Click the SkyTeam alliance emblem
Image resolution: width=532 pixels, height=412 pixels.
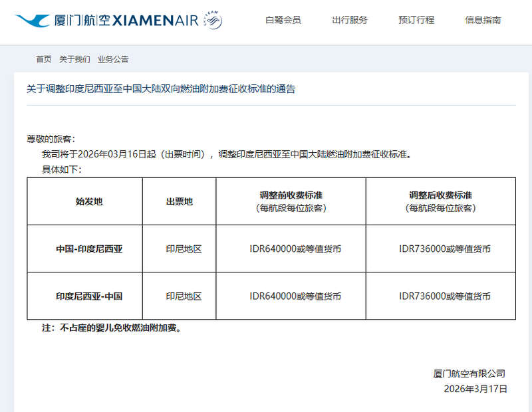pos(213,21)
